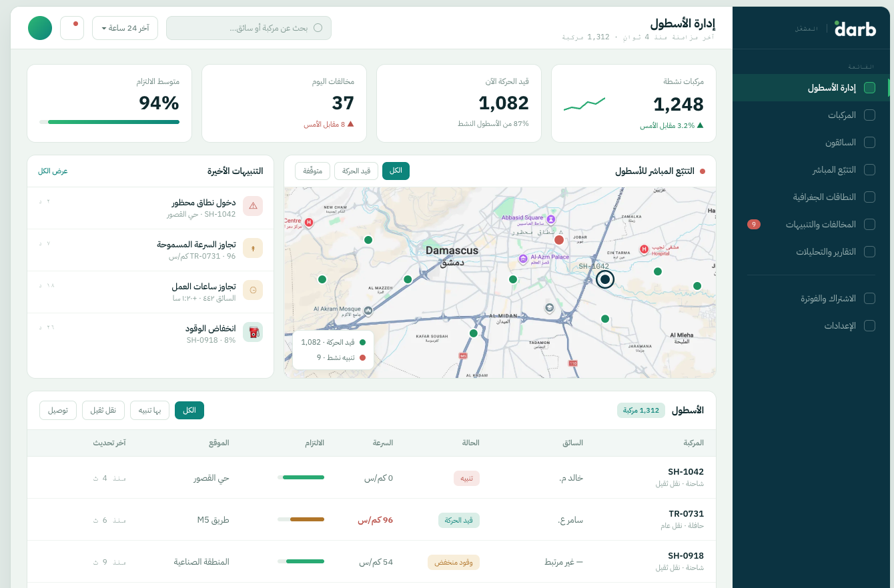Click حي القصور location cell
This screenshot has height=588, width=894.
pyautogui.click(x=211, y=478)
